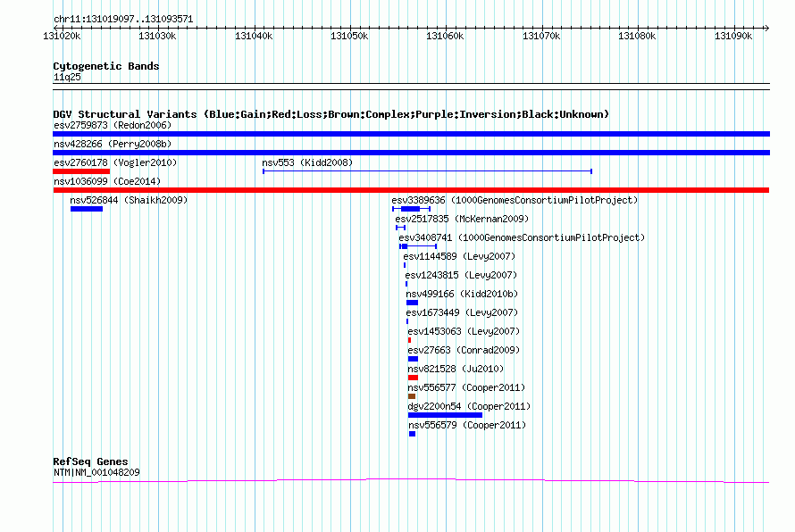This screenshot has height=532, width=795.
Task: Click the esv1673449 (Levy2007) label
Action: click(x=462, y=312)
